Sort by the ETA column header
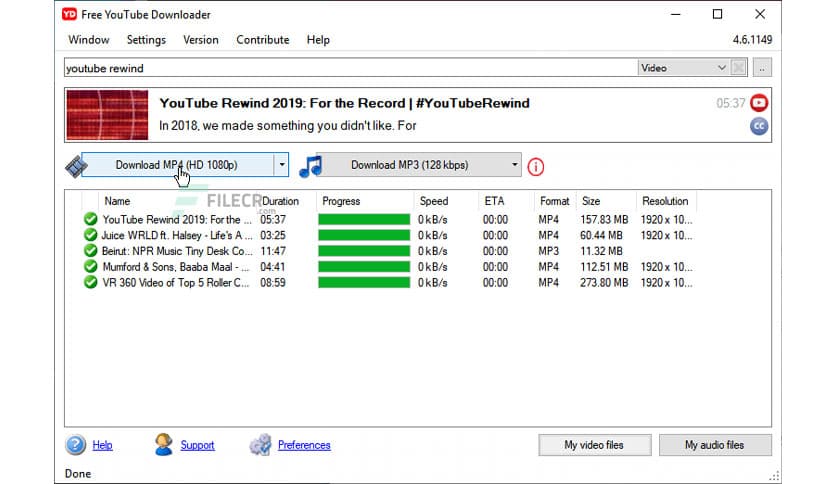This screenshot has width=836, height=484. [494, 201]
